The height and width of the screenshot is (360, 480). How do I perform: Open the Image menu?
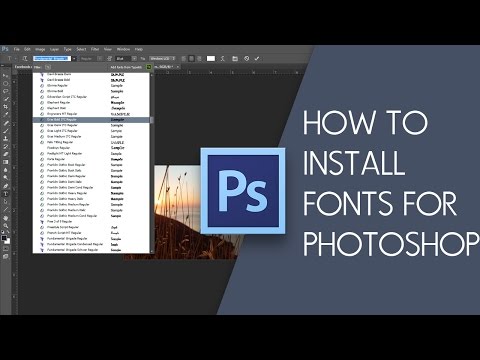click(40, 49)
